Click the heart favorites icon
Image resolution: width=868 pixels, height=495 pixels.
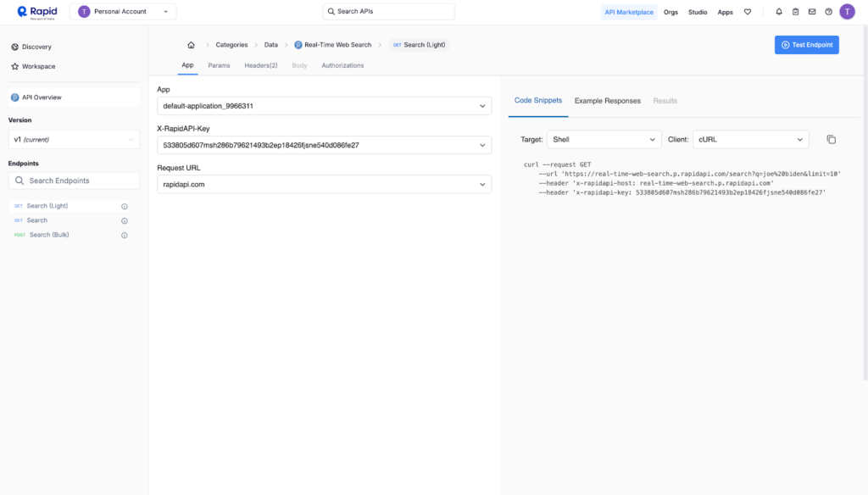pos(748,12)
